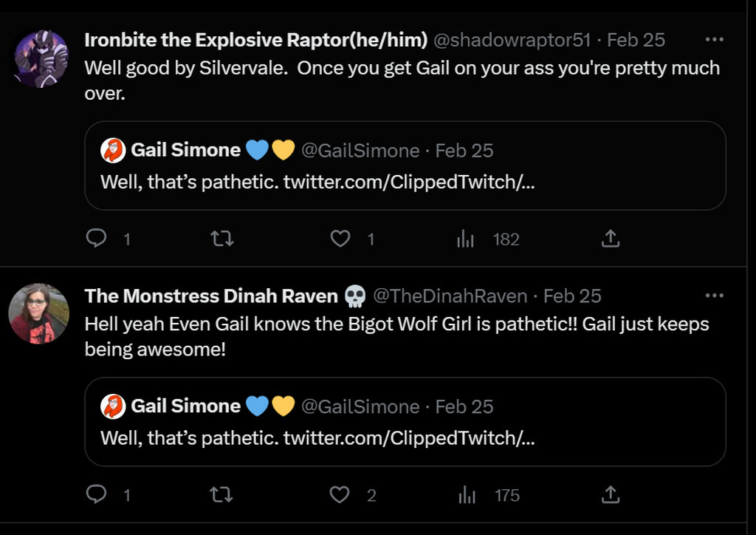The width and height of the screenshot is (756, 535).
Task: Open Dinah Raven's profile picture
Action: 38,313
